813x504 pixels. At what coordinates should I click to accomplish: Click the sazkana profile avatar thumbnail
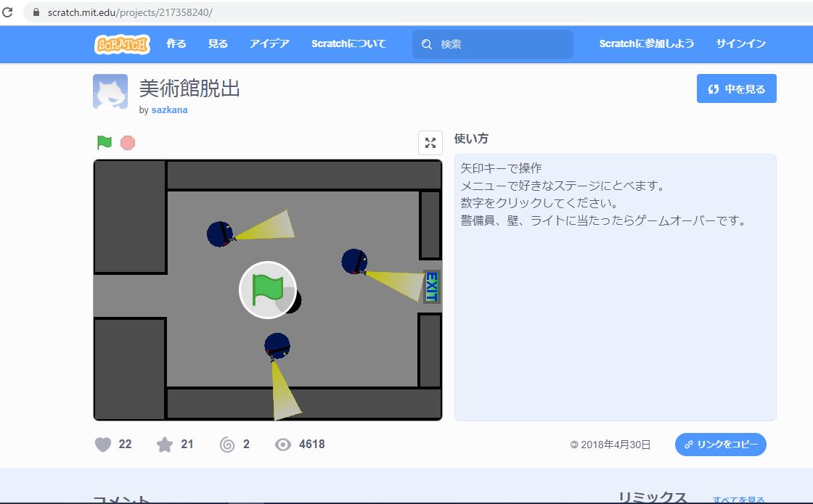click(x=110, y=91)
